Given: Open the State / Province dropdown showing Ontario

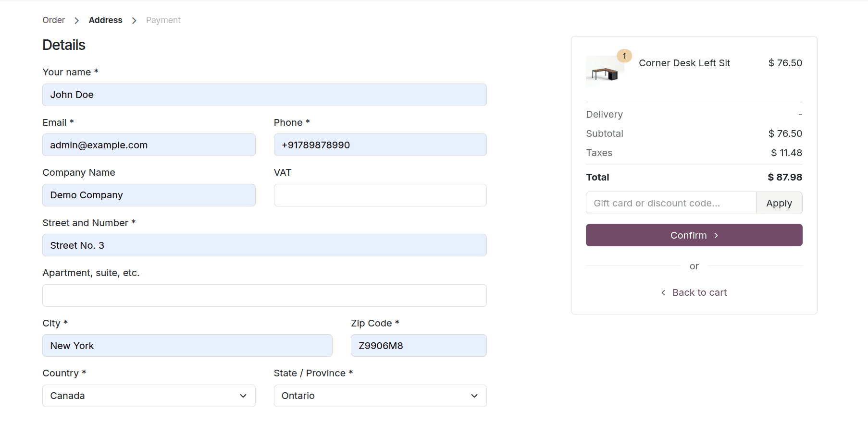Looking at the screenshot, I should pyautogui.click(x=380, y=396).
